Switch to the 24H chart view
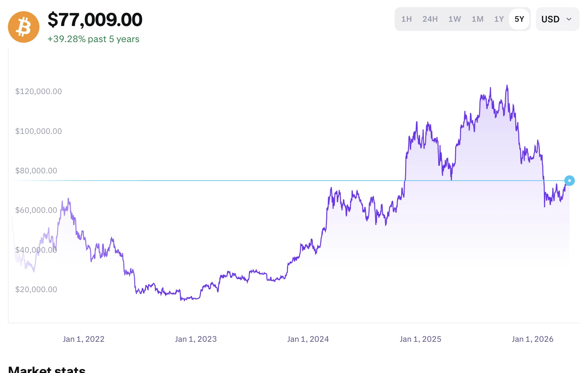The image size is (588, 373). pos(430,19)
